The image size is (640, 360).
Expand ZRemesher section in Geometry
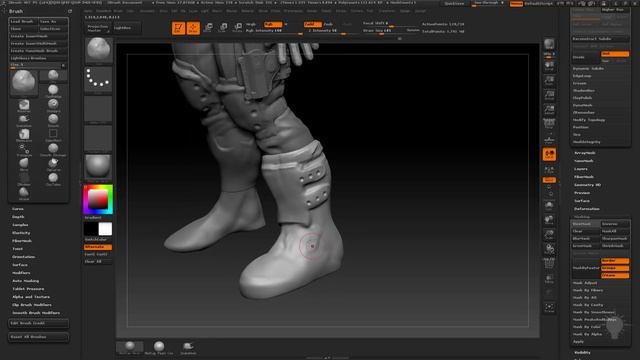click(x=584, y=112)
